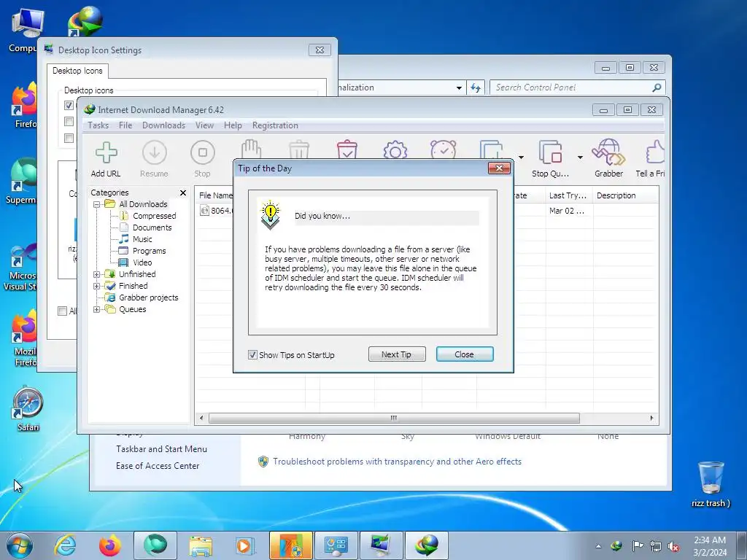The width and height of the screenshot is (747, 560).
Task: Close Tip of the Day with red X
Action: point(499,168)
